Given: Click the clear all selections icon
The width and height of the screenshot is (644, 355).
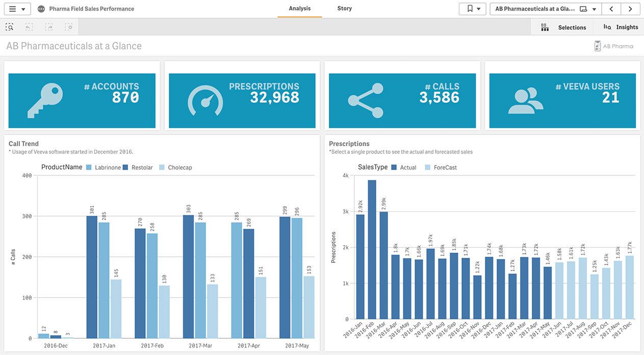Looking at the screenshot, I should (68, 27).
